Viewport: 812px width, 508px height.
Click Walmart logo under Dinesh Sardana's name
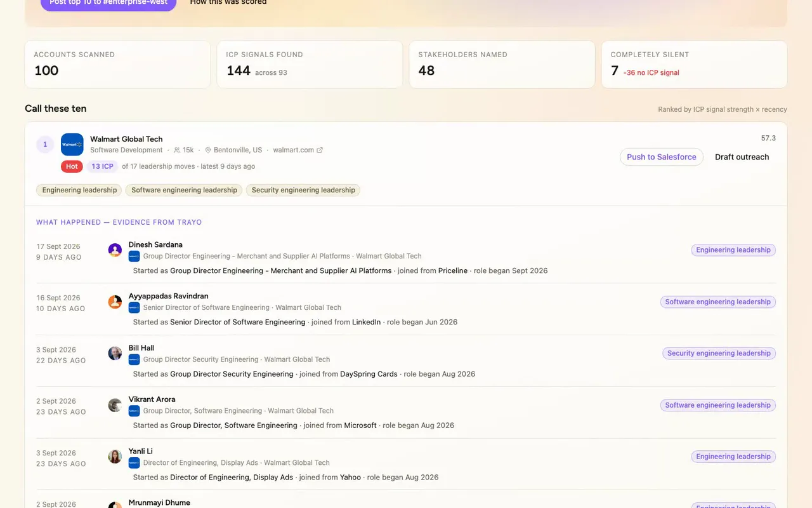click(x=134, y=256)
